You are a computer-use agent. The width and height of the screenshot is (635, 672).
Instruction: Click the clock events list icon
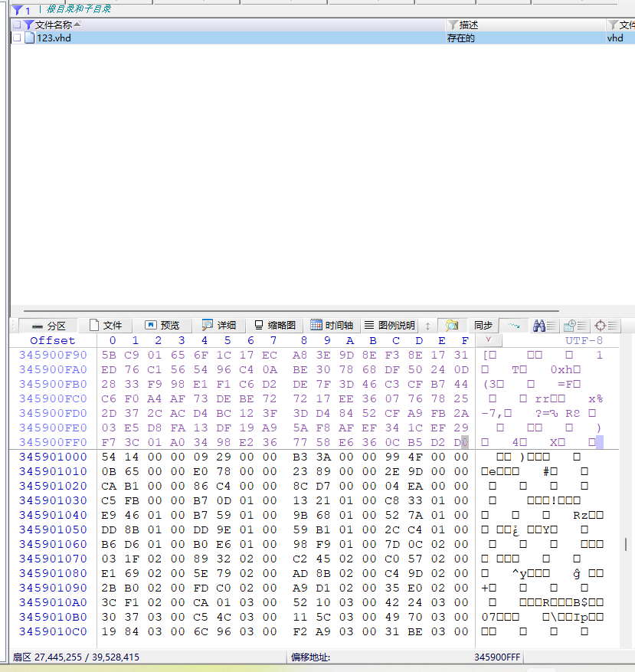pyautogui.click(x=574, y=326)
